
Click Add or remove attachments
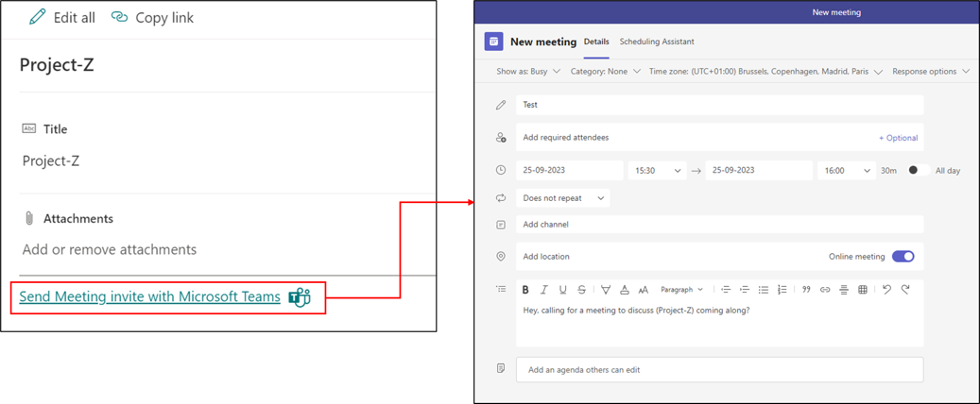pyautogui.click(x=110, y=250)
